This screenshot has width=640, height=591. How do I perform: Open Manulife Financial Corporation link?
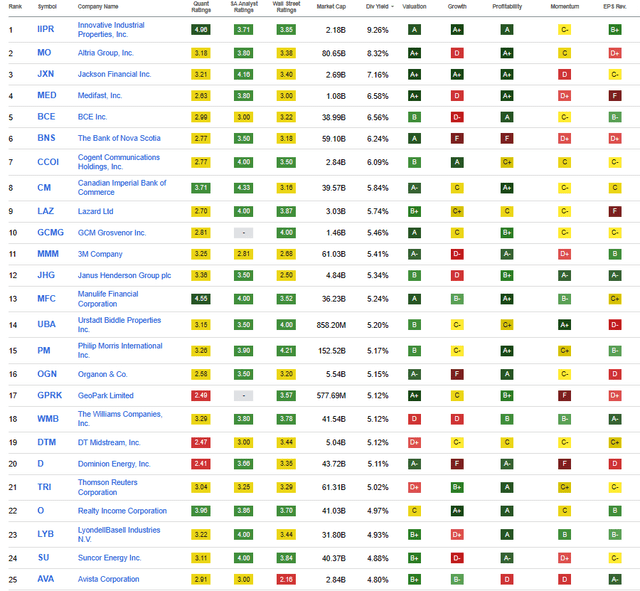pyautogui.click(x=108, y=299)
